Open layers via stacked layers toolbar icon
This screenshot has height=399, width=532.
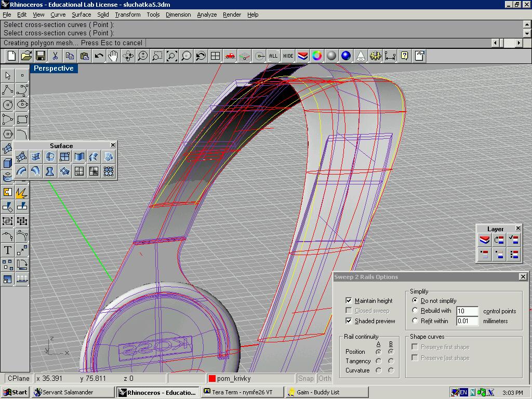click(x=302, y=56)
